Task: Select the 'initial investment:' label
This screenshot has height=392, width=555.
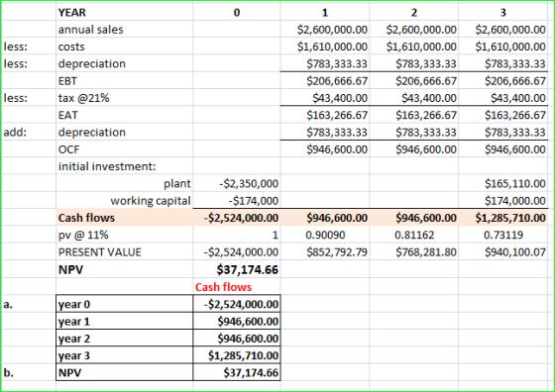Action: 107,166
